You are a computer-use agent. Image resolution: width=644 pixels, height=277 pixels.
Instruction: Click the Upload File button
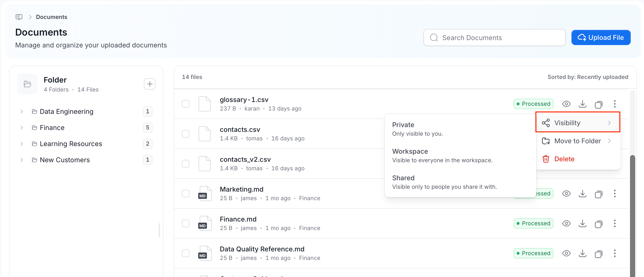[x=601, y=37]
